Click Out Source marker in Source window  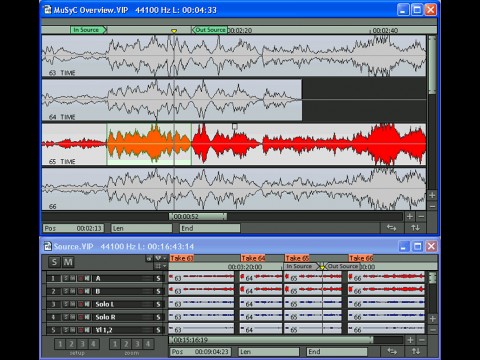(342, 266)
